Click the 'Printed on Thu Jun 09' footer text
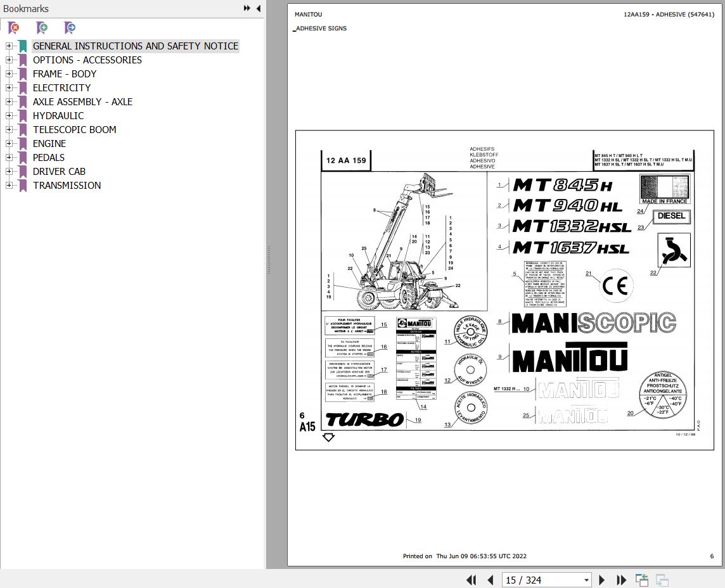 pos(465,556)
